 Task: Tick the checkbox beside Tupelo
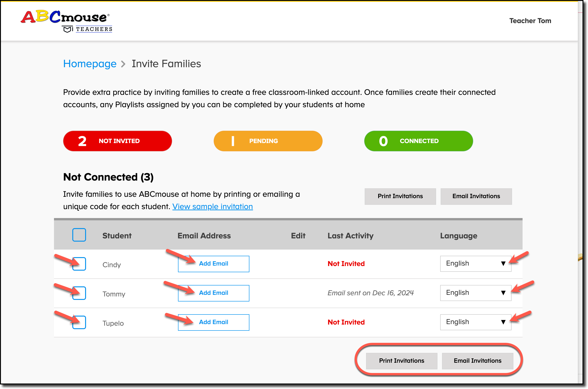point(79,322)
